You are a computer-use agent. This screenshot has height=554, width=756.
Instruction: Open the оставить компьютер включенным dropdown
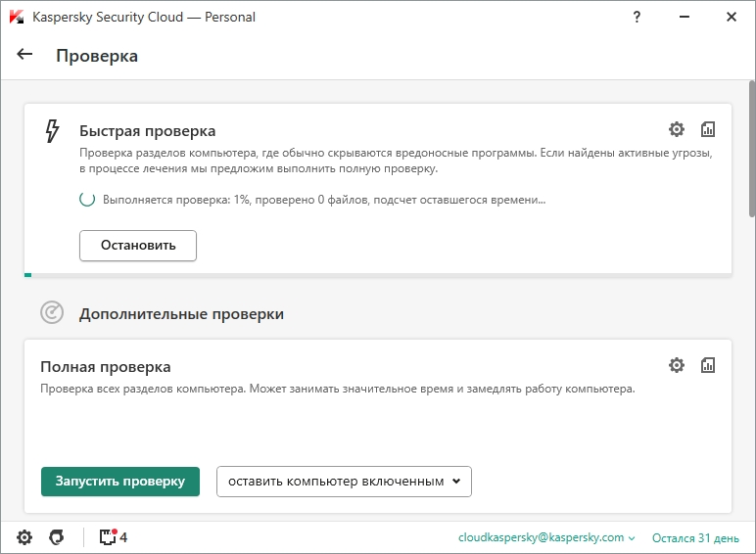point(344,482)
